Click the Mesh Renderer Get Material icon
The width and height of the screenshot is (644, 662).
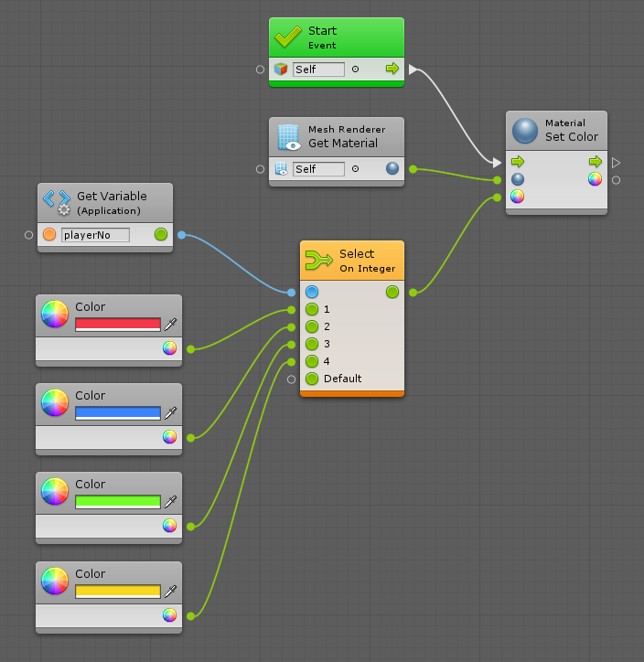click(x=288, y=136)
